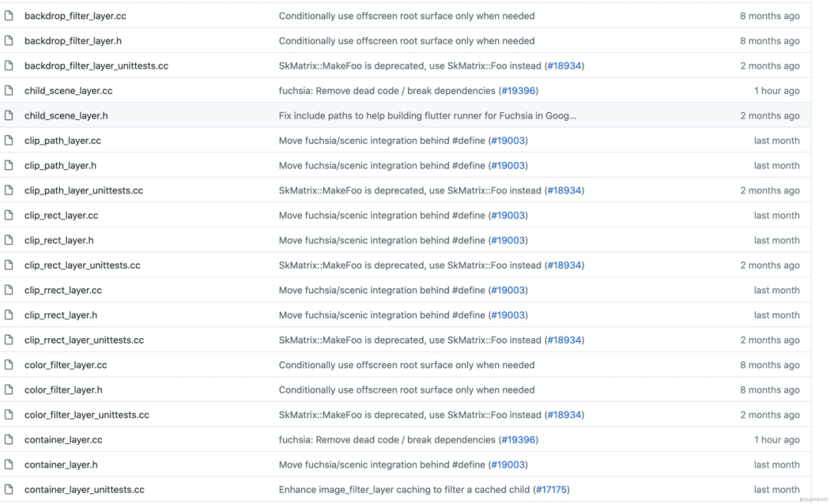Click file icon beside container_layer.h

tap(9, 465)
